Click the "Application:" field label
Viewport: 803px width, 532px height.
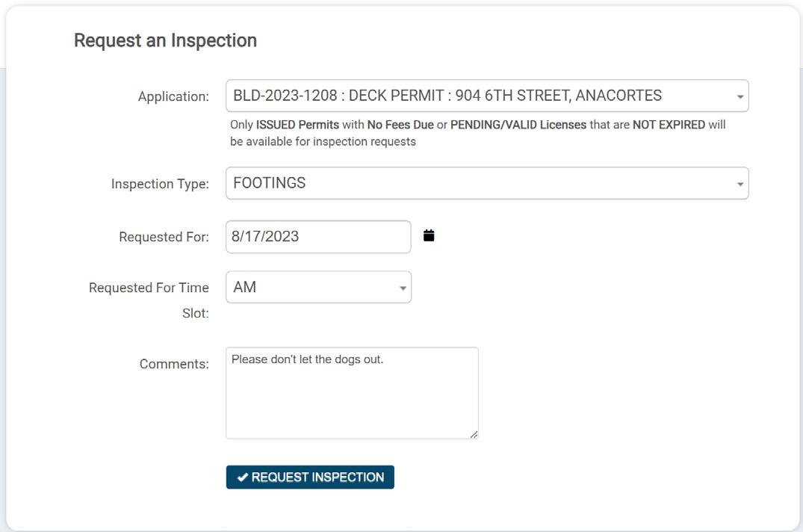173,97
